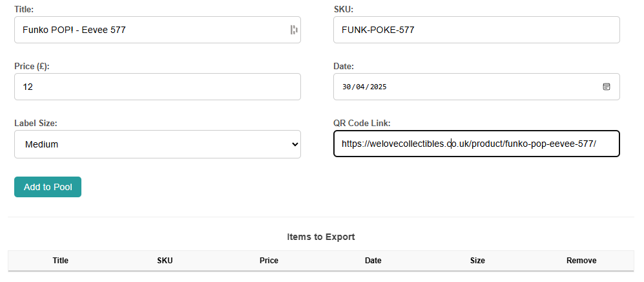This screenshot has width=644, height=282.
Task: Click the Date column header in table
Action: [373, 261]
